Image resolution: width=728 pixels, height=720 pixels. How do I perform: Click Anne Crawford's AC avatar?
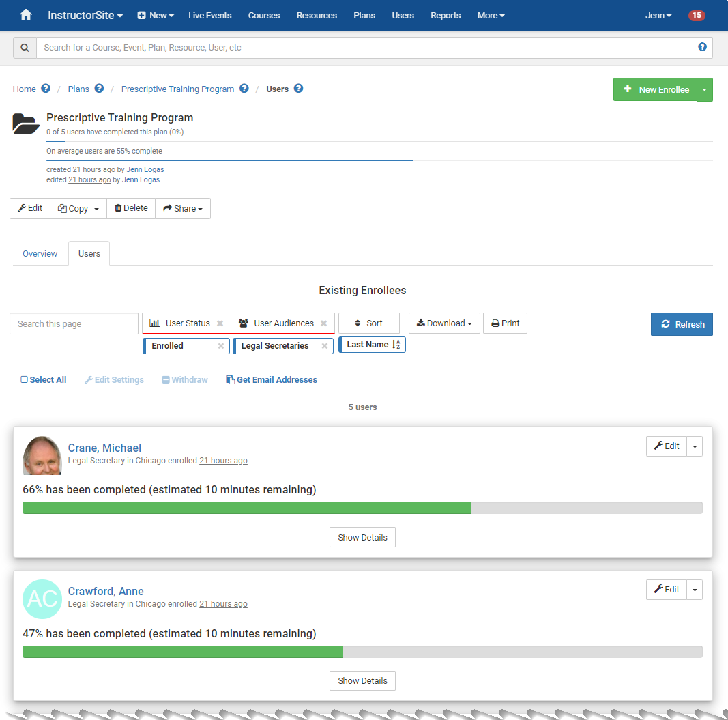point(42,599)
